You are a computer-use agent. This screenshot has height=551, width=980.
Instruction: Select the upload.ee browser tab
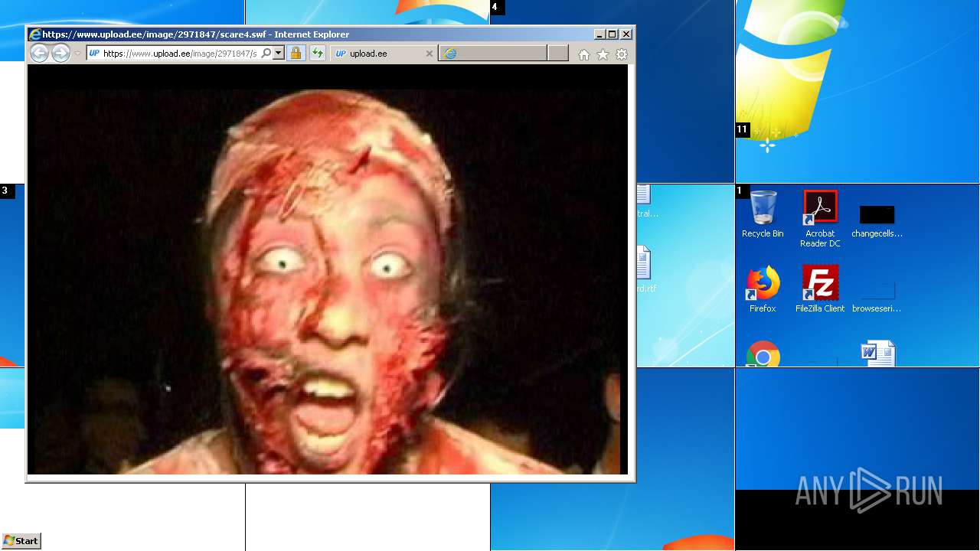tap(384, 54)
